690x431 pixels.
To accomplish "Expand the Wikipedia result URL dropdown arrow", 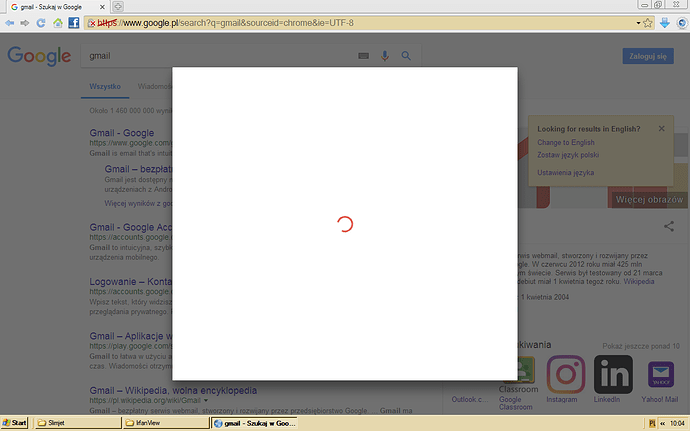I will [206, 401].
